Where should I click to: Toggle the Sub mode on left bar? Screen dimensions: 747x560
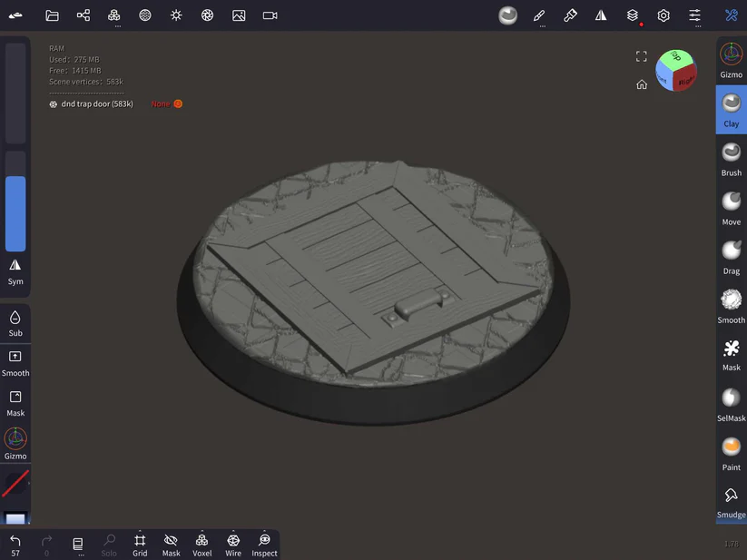tap(15, 324)
